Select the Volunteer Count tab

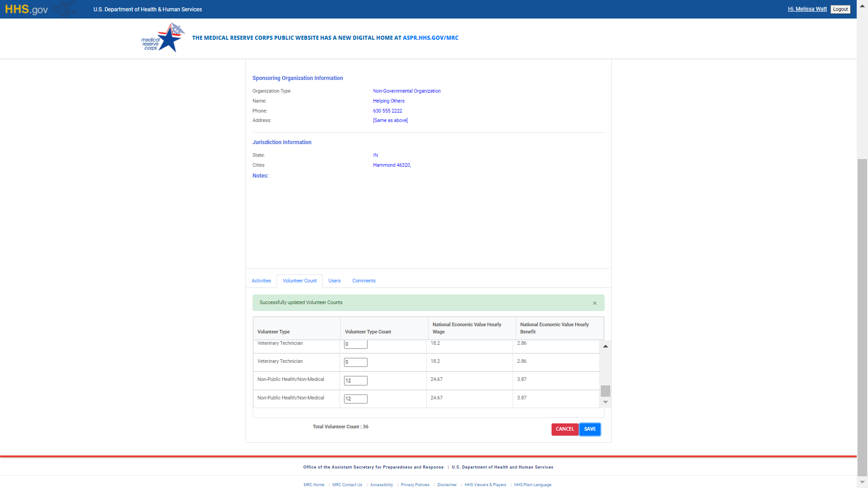point(299,281)
